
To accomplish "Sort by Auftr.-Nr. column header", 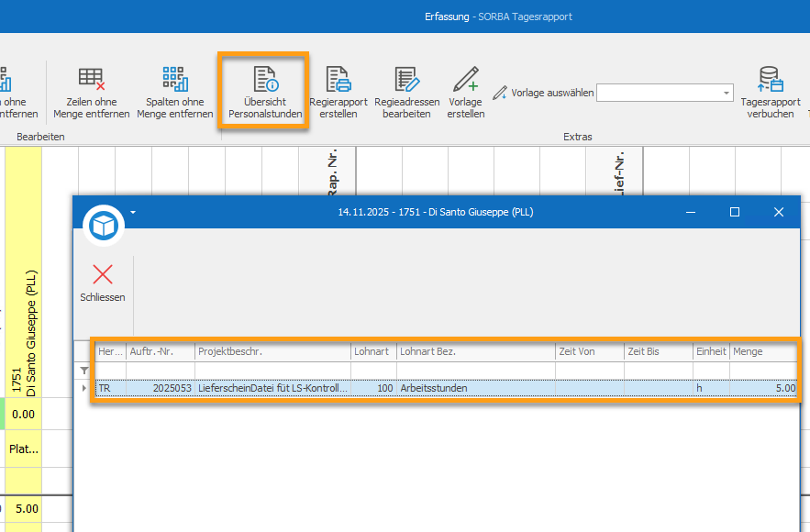I will (161, 351).
